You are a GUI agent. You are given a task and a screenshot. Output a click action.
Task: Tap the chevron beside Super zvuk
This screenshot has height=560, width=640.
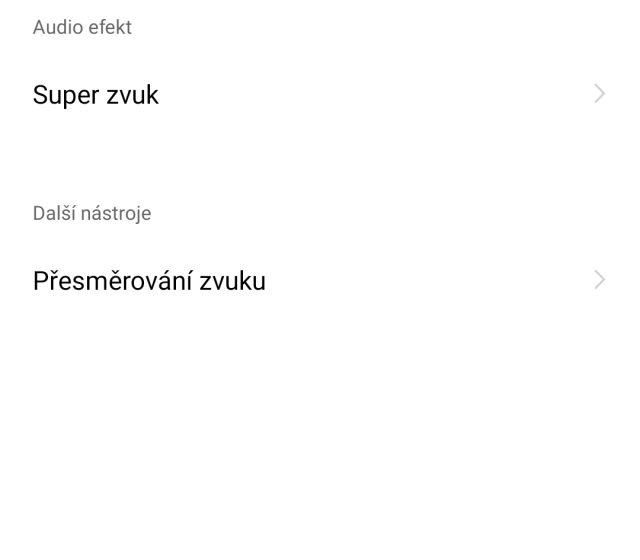(599, 94)
